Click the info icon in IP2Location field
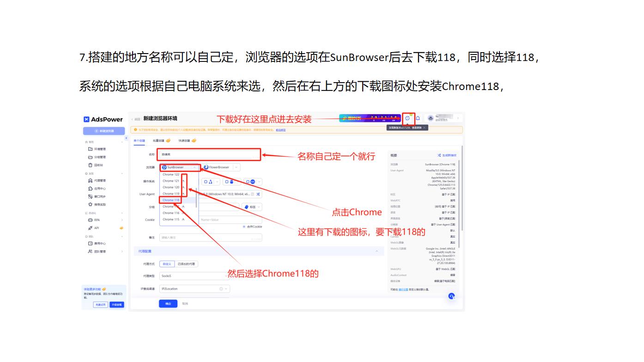This screenshot has width=644, height=362. tap(221, 289)
